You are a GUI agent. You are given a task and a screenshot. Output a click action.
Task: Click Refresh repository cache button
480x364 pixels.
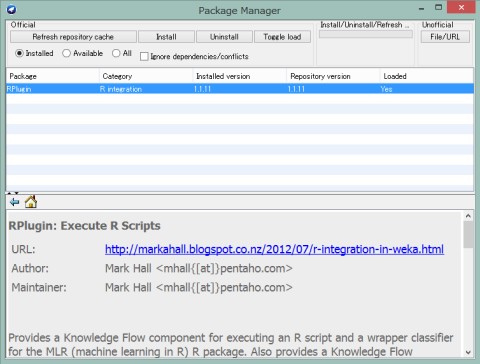(x=73, y=37)
